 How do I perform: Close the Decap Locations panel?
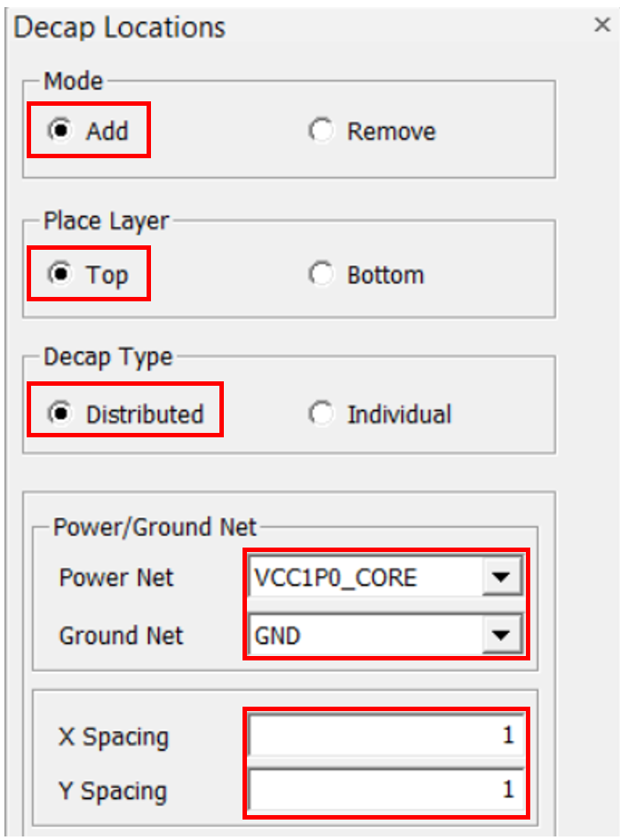601,25
